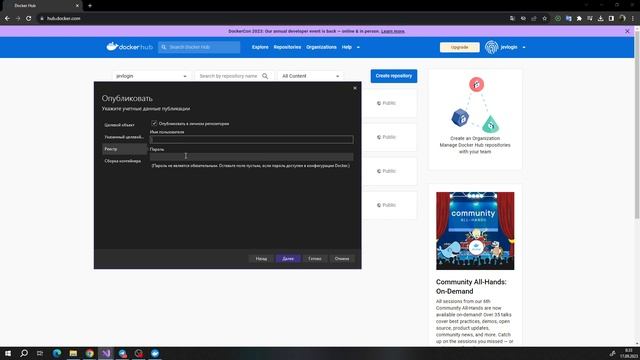This screenshot has width=640, height=360.
Task: Switch to Chrome on the taskbar
Action: tap(90, 353)
